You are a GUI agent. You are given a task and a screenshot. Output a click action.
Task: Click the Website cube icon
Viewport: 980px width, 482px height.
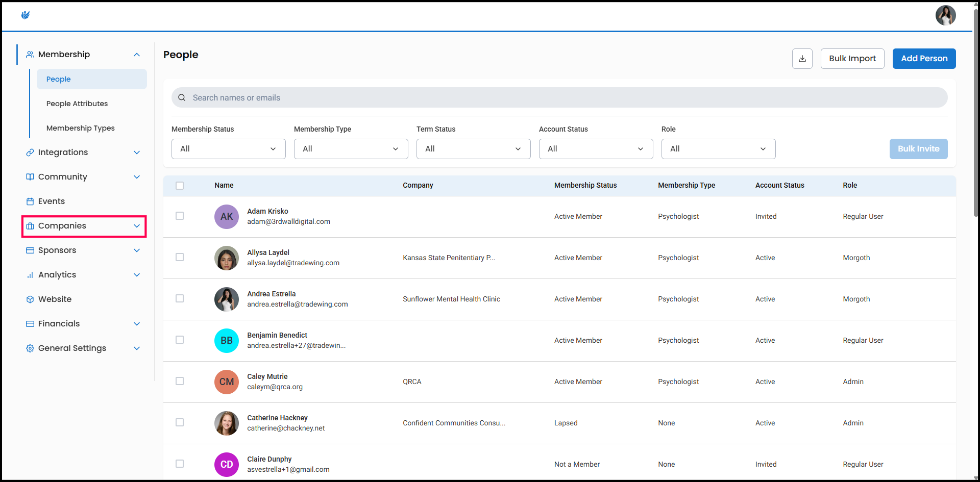click(30, 299)
